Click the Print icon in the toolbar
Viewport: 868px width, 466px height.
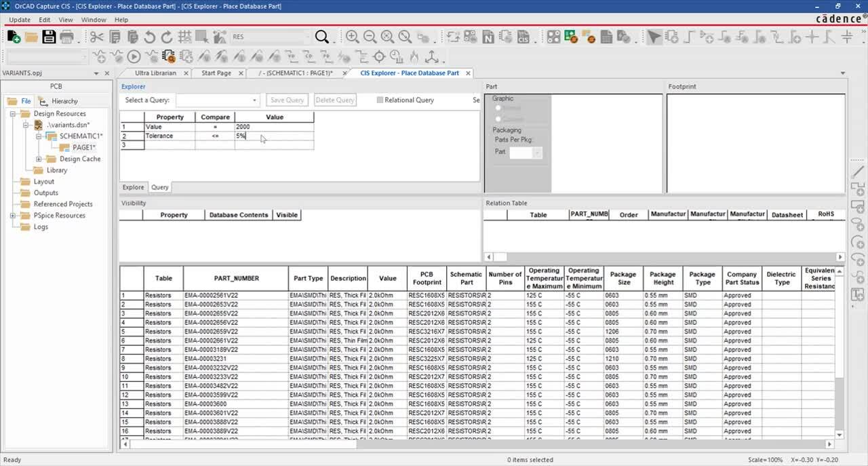coord(66,37)
